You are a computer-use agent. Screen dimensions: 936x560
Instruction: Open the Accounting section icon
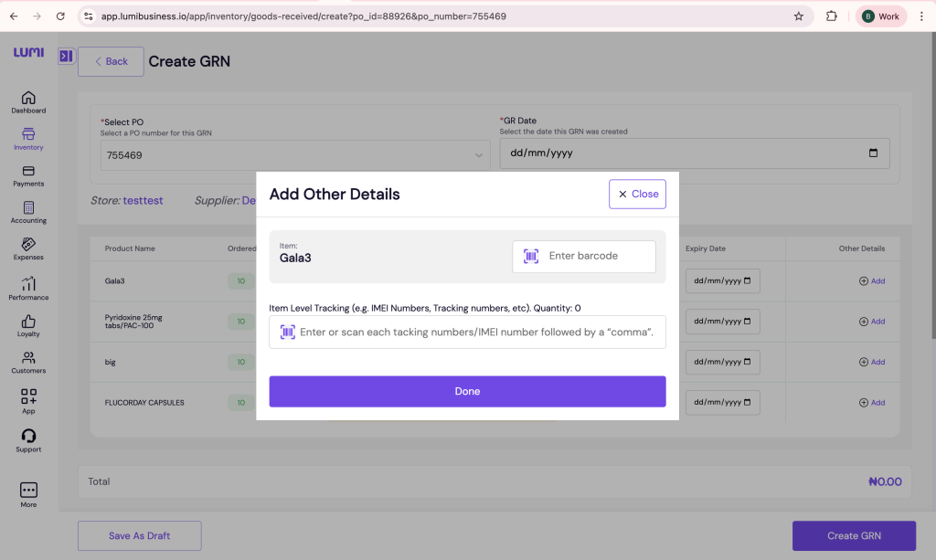coord(28,212)
